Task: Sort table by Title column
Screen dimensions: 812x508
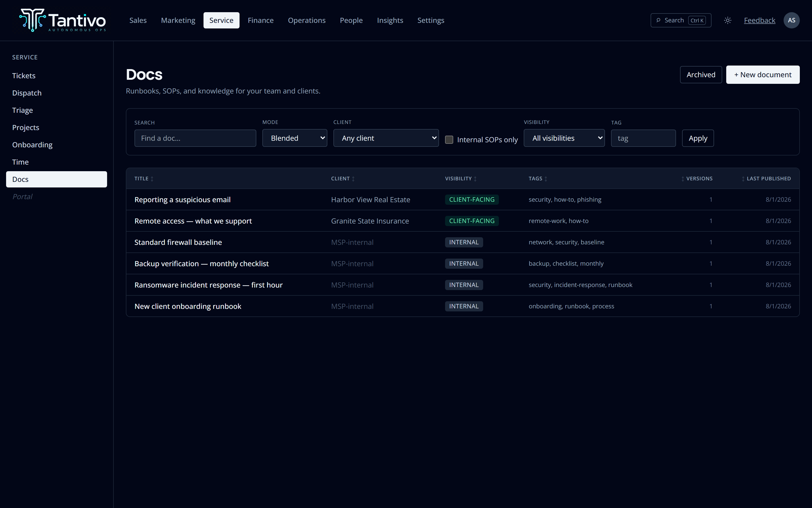Action: click(x=144, y=178)
